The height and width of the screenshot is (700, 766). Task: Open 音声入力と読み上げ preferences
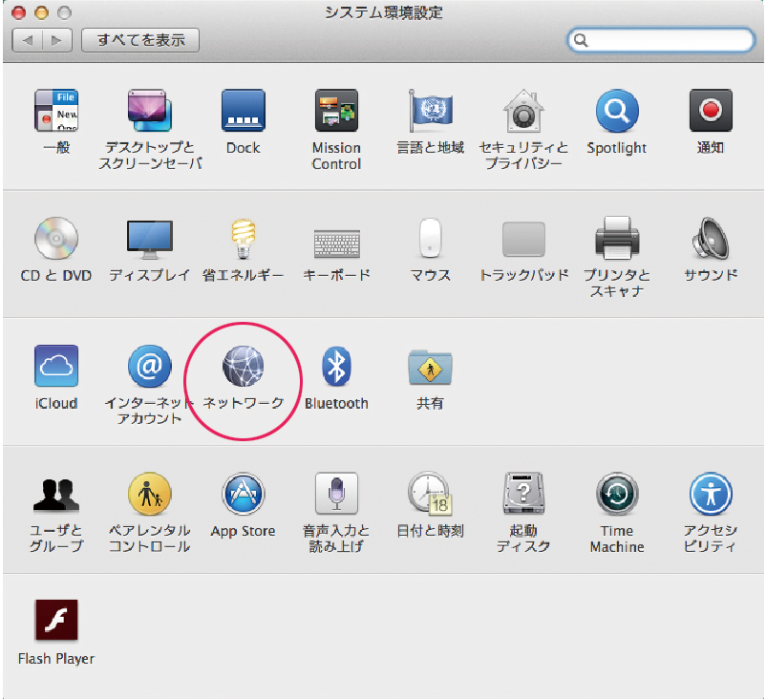[336, 493]
